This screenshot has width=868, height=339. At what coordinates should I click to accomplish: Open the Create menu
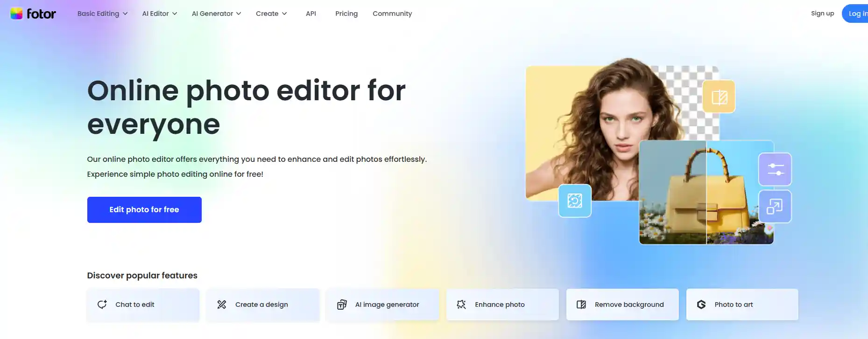271,14
